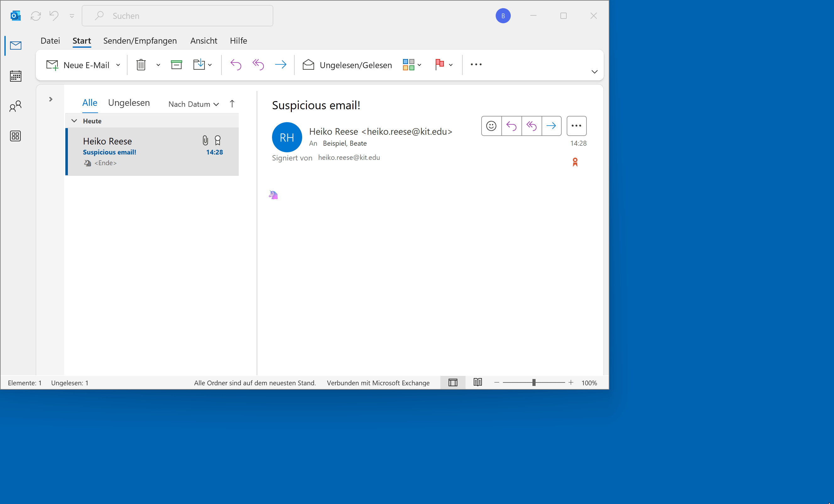
Task: Open More apps grid icon
Action: [16, 136]
